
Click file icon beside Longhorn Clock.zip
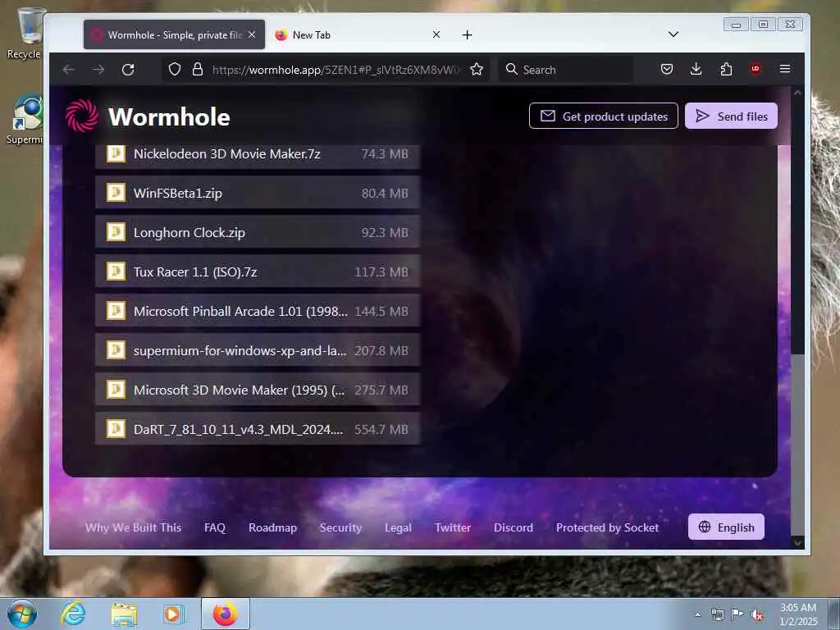pyautogui.click(x=116, y=232)
